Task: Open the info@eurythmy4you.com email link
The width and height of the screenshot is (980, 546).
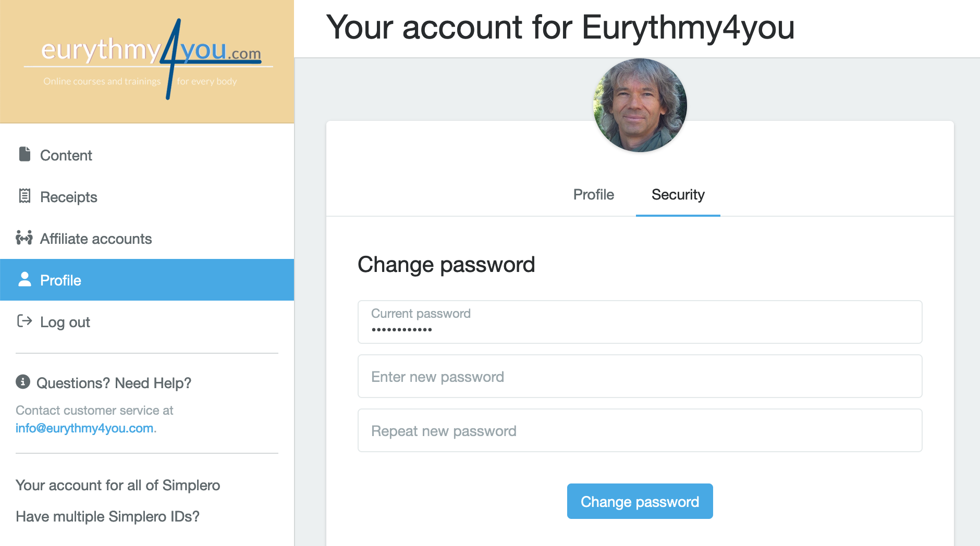Action: point(84,428)
